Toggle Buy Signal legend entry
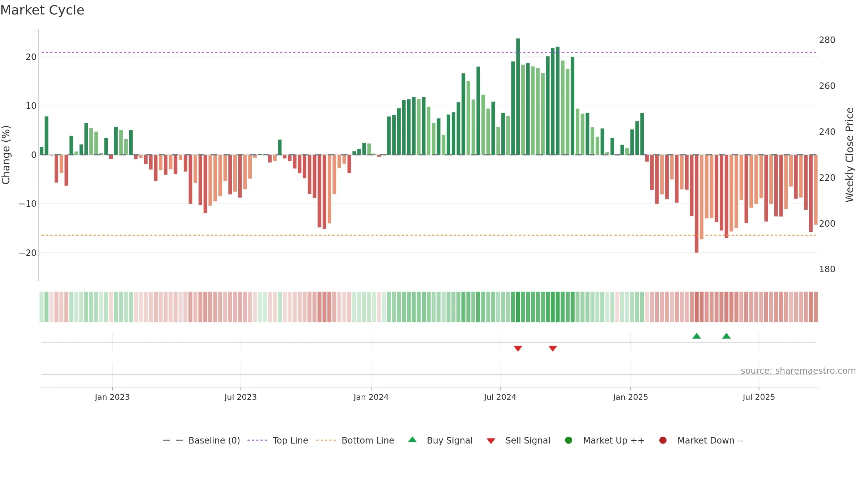The image size is (868, 488). [440, 440]
